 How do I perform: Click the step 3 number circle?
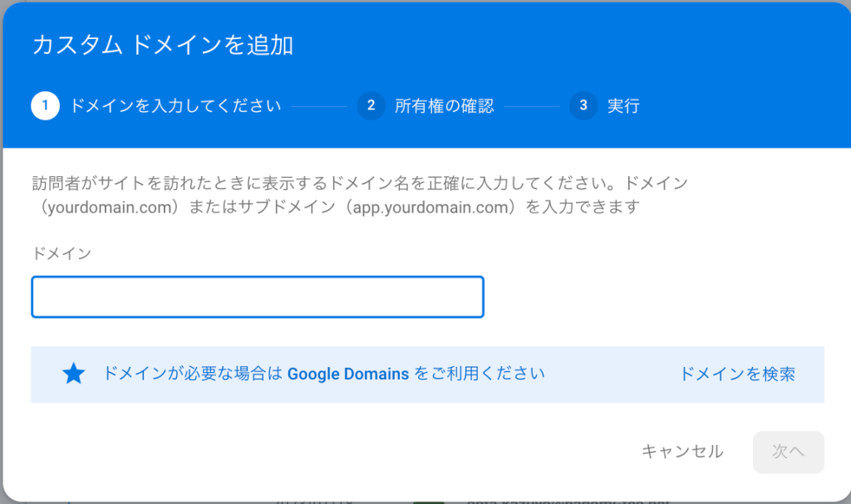click(583, 105)
